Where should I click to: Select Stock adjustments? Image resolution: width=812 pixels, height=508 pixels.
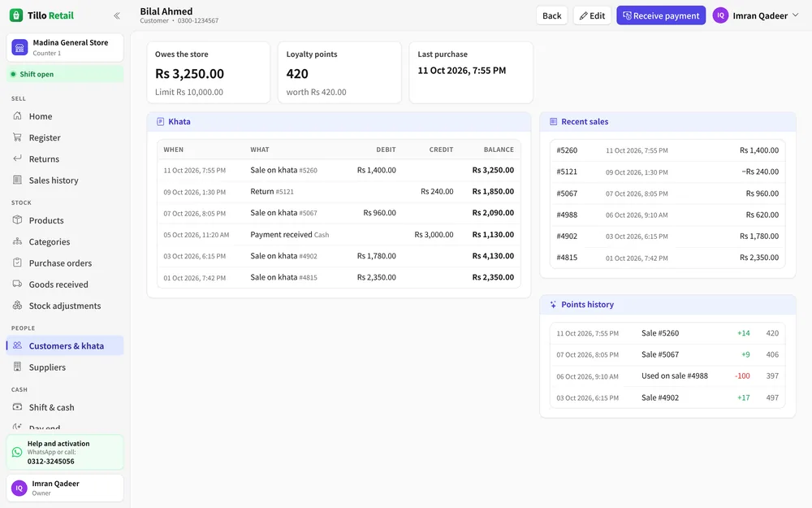pos(65,306)
